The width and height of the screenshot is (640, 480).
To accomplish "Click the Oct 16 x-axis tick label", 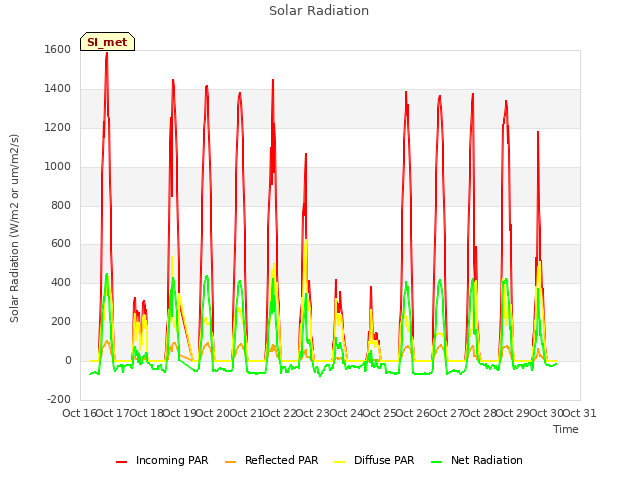I will click(79, 413).
